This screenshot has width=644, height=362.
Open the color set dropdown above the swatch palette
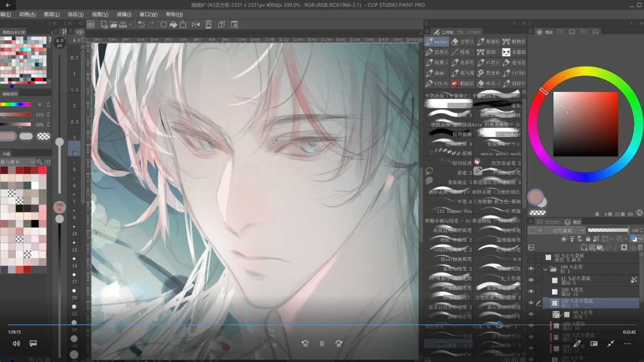click(18, 162)
